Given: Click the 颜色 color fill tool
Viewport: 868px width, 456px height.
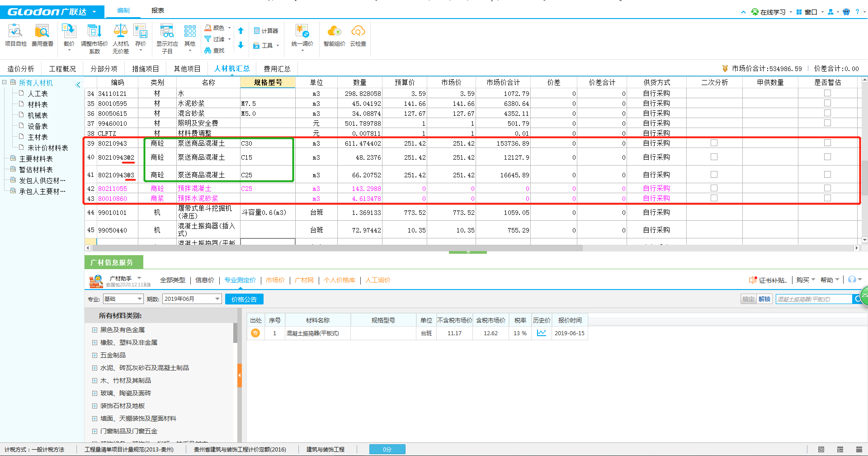Looking at the screenshot, I should (x=215, y=28).
